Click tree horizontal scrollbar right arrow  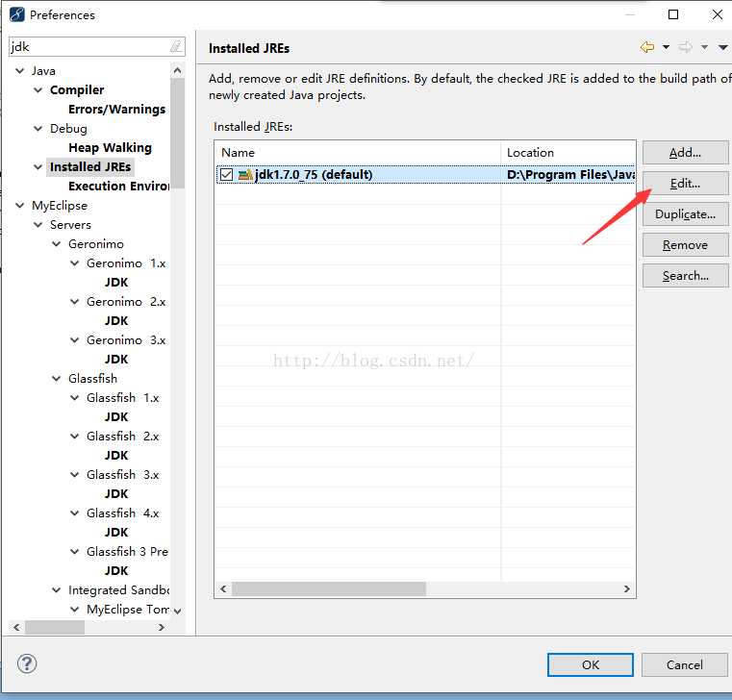tap(161, 628)
